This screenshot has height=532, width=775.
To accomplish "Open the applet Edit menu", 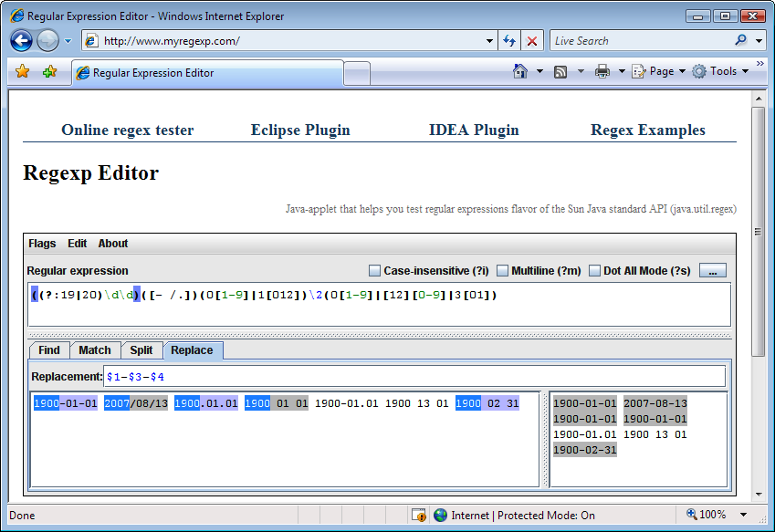I will (77, 244).
